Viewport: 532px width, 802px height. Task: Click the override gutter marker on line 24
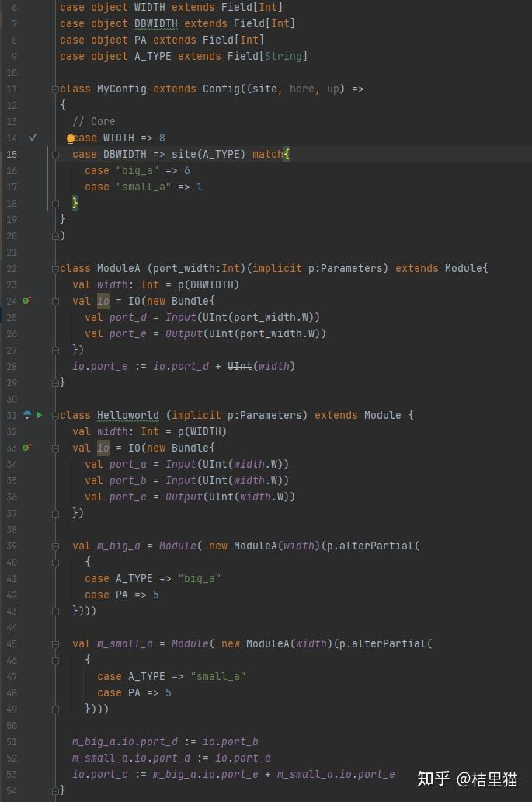(27, 301)
